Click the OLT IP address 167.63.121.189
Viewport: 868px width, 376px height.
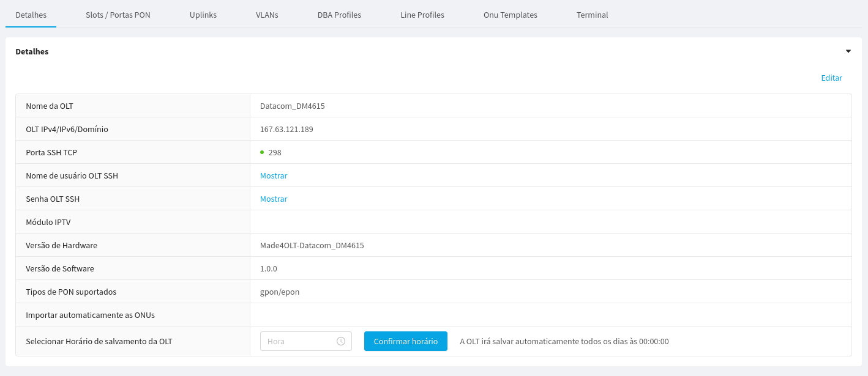point(286,129)
